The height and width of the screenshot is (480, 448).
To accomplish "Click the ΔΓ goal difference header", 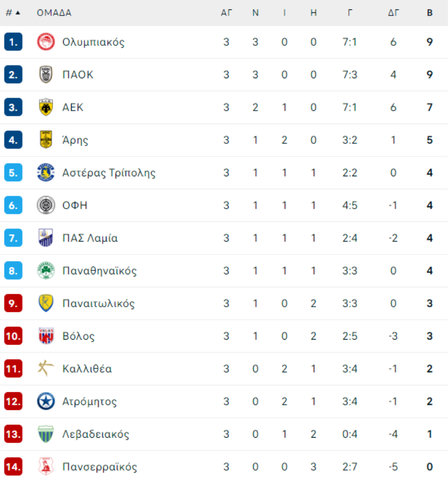I will [x=394, y=13].
